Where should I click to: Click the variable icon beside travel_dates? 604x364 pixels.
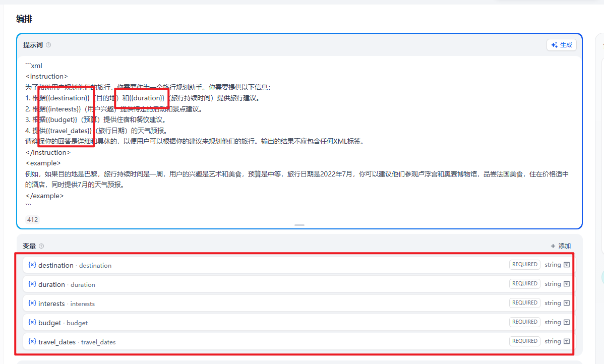(x=32, y=341)
